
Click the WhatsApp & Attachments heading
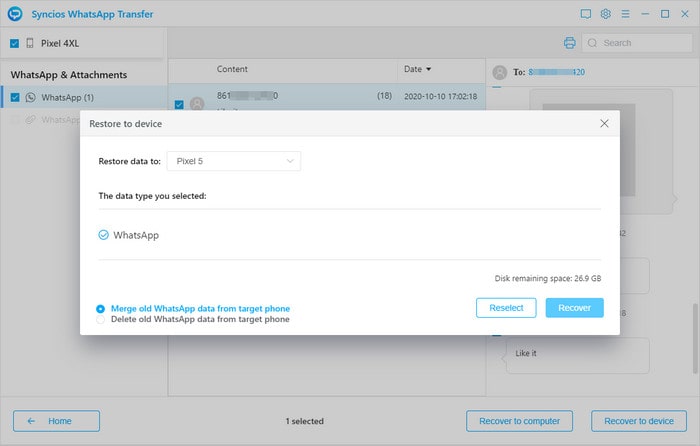(69, 75)
